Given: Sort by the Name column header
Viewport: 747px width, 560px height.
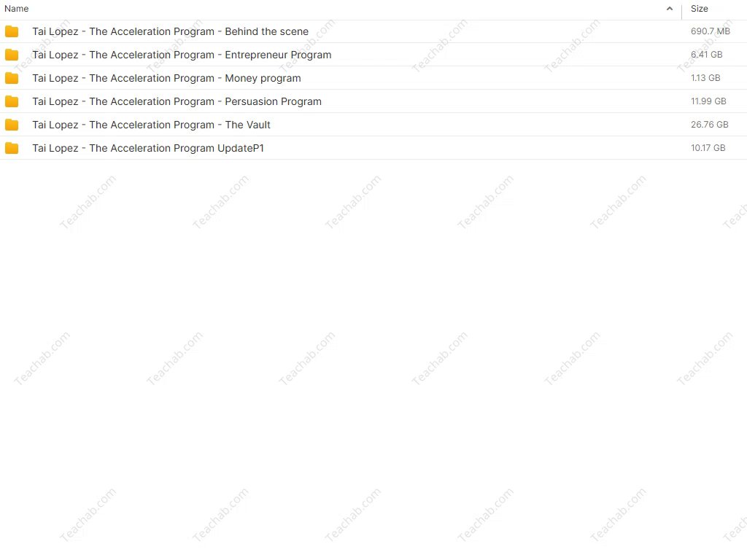Looking at the screenshot, I should click(17, 9).
